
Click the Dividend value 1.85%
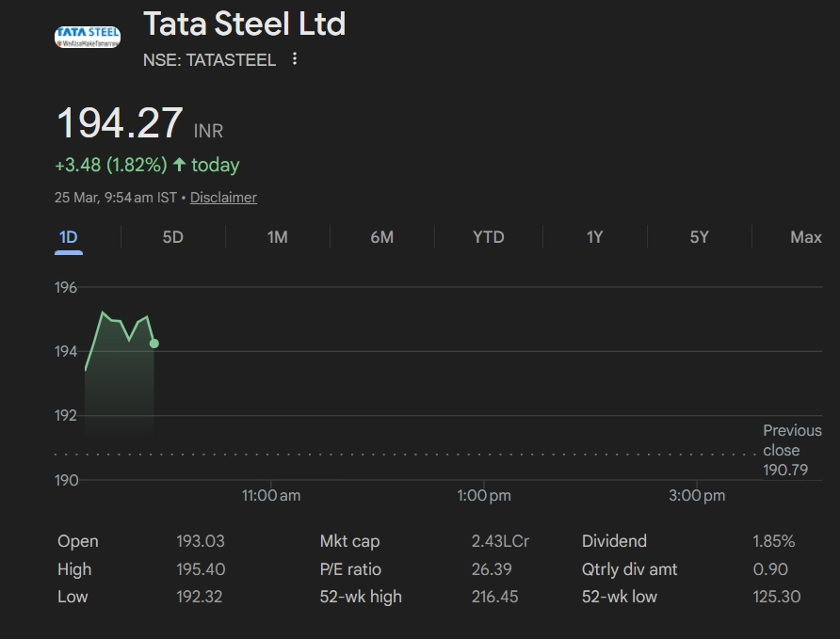click(773, 541)
